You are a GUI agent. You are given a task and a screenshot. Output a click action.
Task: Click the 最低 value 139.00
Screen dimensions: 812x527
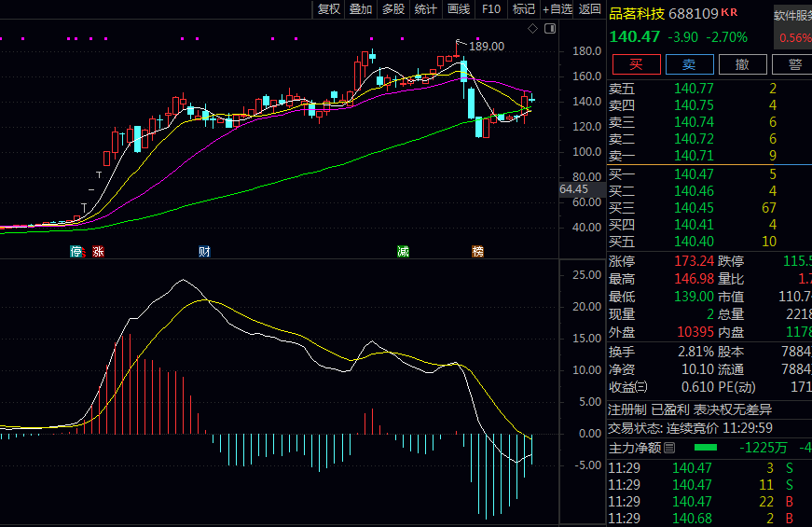[x=694, y=297]
